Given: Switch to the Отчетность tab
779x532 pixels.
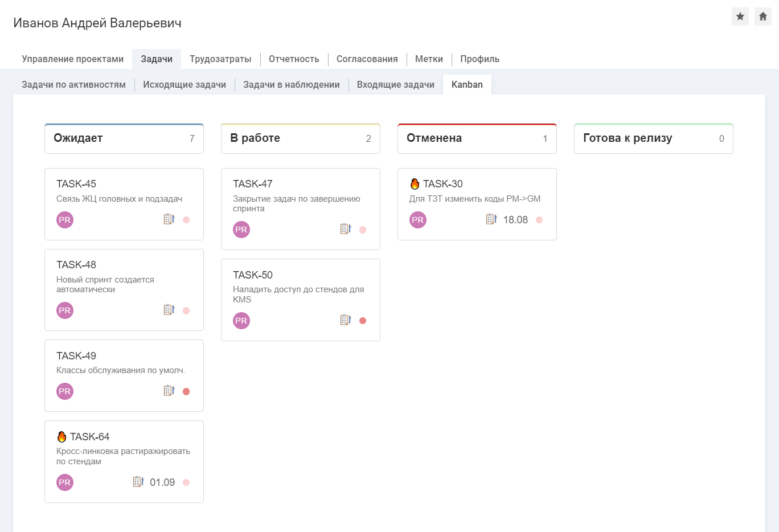Looking at the screenshot, I should (294, 59).
